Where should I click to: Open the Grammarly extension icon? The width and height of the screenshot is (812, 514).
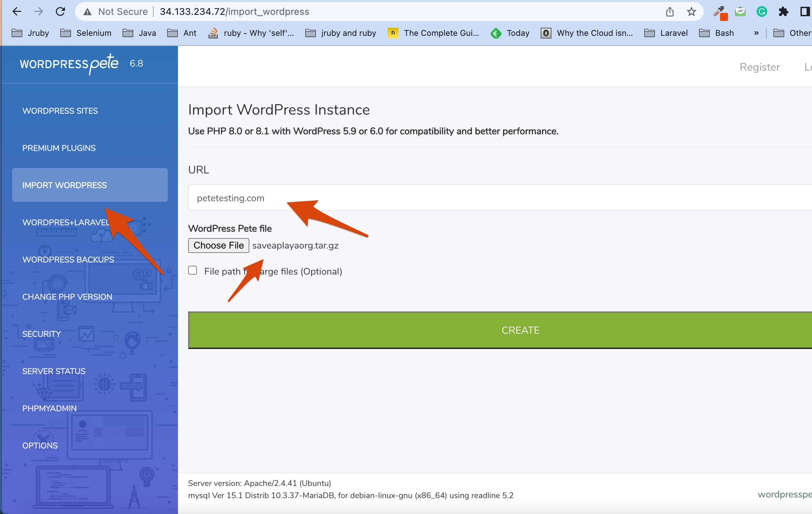762,12
